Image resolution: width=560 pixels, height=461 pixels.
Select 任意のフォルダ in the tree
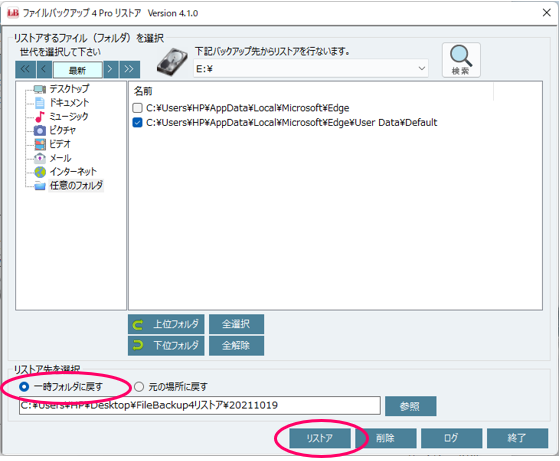tap(76, 185)
